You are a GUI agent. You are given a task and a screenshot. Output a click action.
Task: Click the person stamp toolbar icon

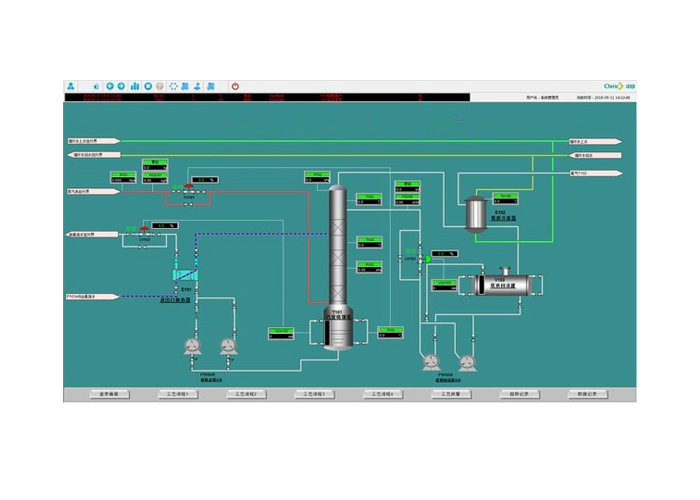click(x=197, y=86)
